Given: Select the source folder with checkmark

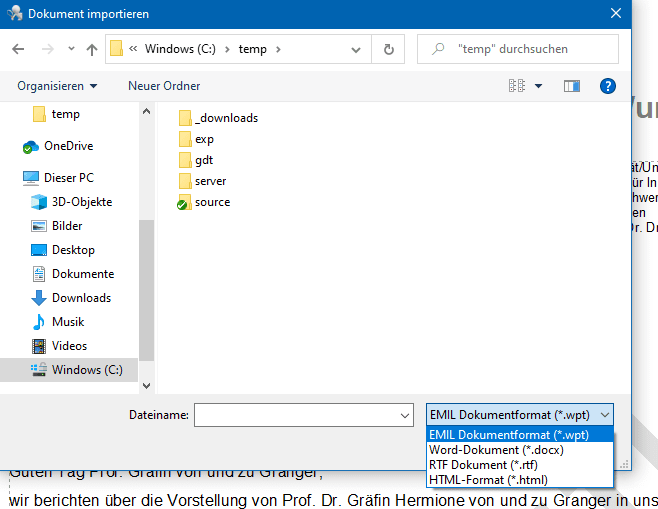Looking at the screenshot, I should 212,202.
